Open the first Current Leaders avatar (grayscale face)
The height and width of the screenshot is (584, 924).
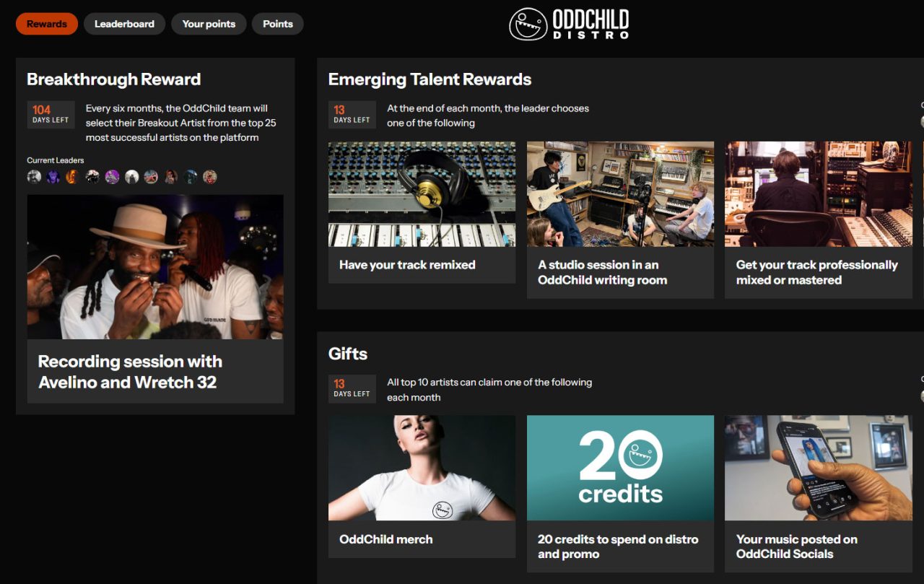pyautogui.click(x=34, y=177)
